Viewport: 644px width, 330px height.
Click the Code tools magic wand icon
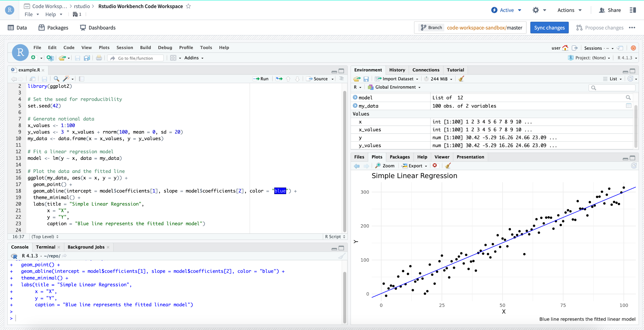pos(66,79)
